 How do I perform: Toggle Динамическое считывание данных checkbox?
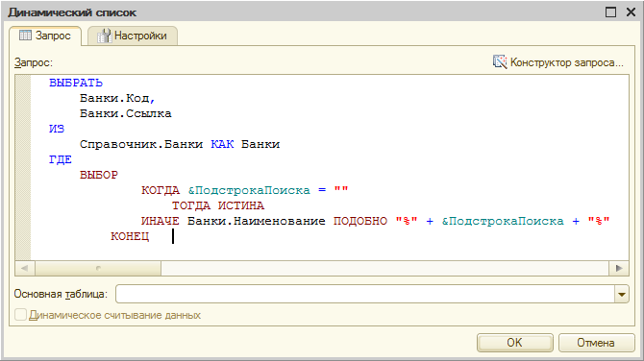tap(20, 315)
